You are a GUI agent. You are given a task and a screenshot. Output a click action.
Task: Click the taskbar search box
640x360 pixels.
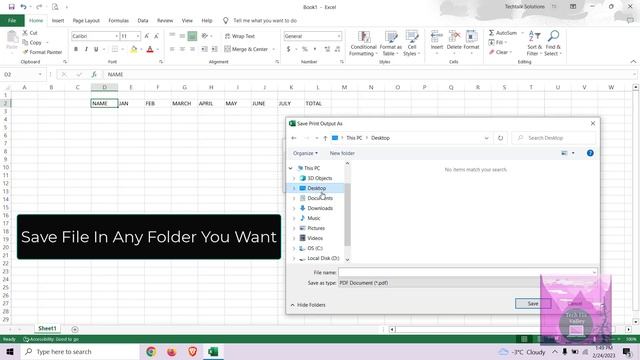pos(80,352)
